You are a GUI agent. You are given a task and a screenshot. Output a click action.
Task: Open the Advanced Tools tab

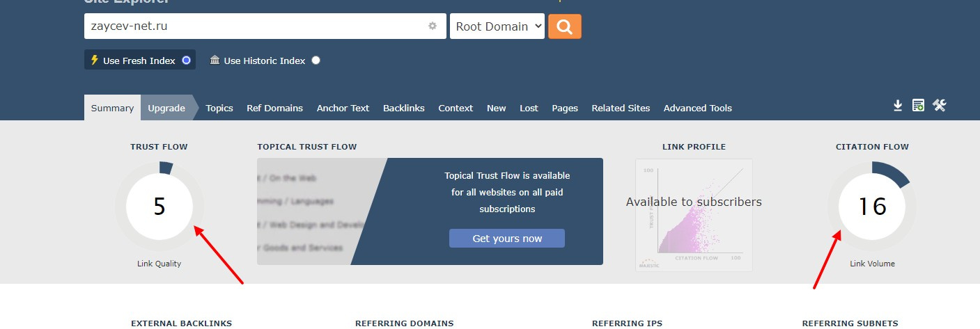pos(697,108)
